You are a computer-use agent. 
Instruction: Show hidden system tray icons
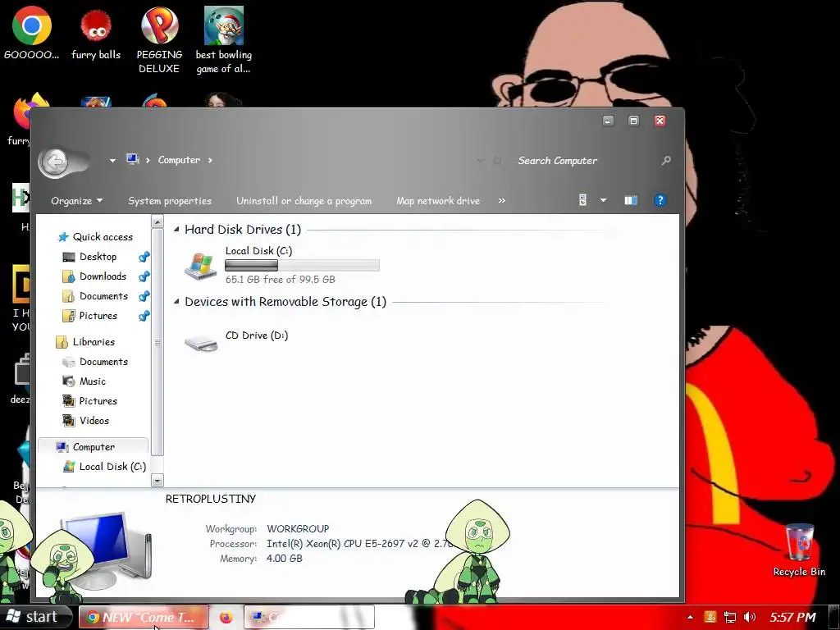click(x=690, y=617)
